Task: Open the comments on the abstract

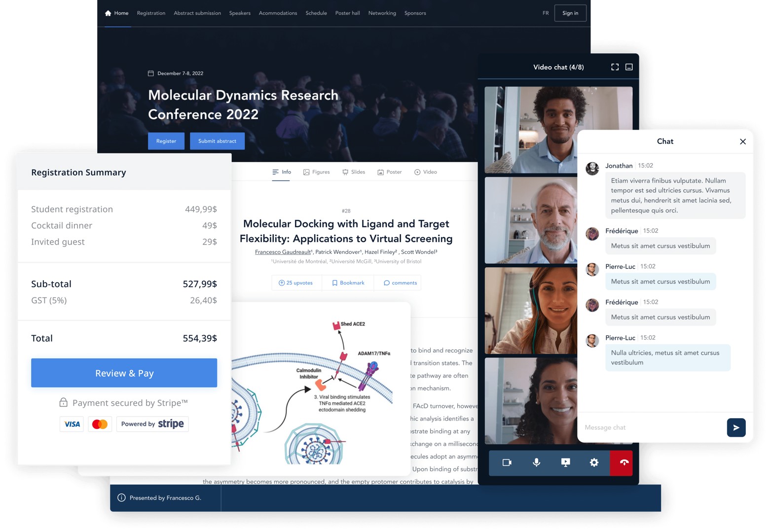Action: tap(400, 283)
